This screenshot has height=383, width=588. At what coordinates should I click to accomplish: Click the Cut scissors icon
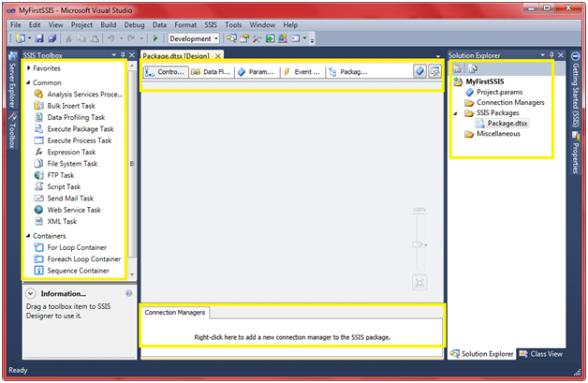tap(68, 38)
